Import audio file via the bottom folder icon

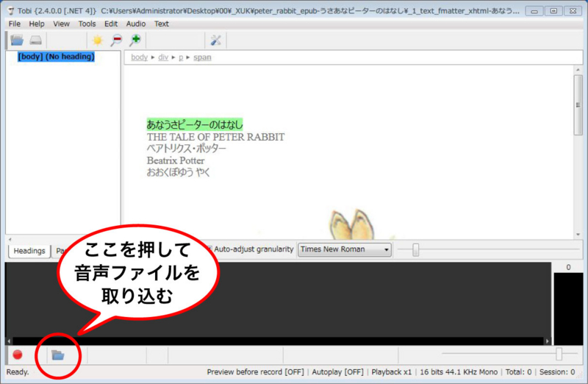point(58,355)
